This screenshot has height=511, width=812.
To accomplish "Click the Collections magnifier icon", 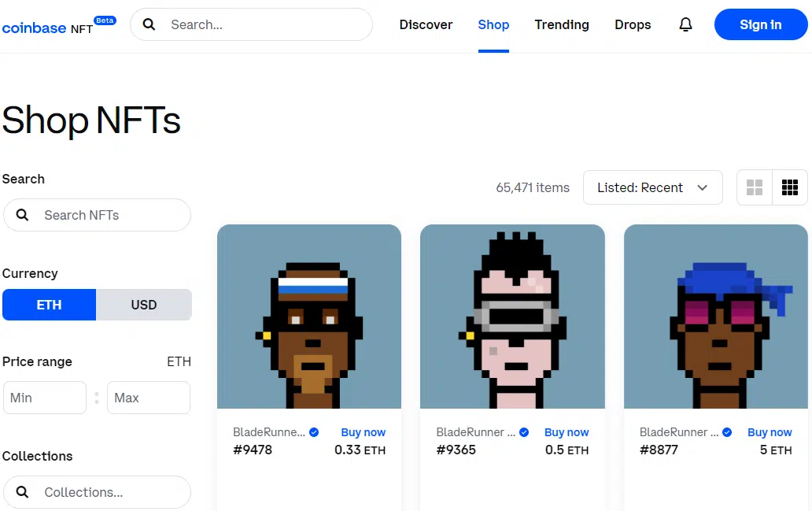I will pos(22,492).
